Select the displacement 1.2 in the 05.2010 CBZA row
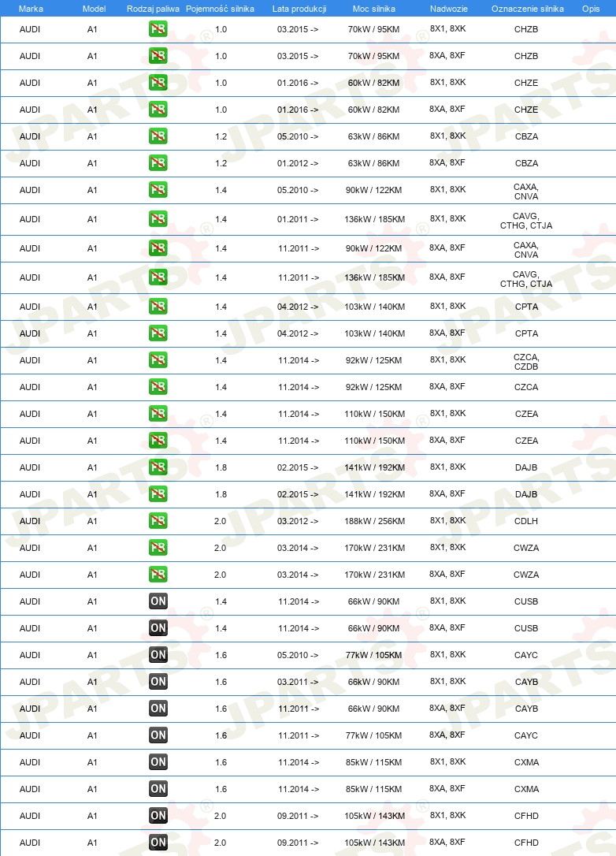The image size is (616, 856). 221,136
